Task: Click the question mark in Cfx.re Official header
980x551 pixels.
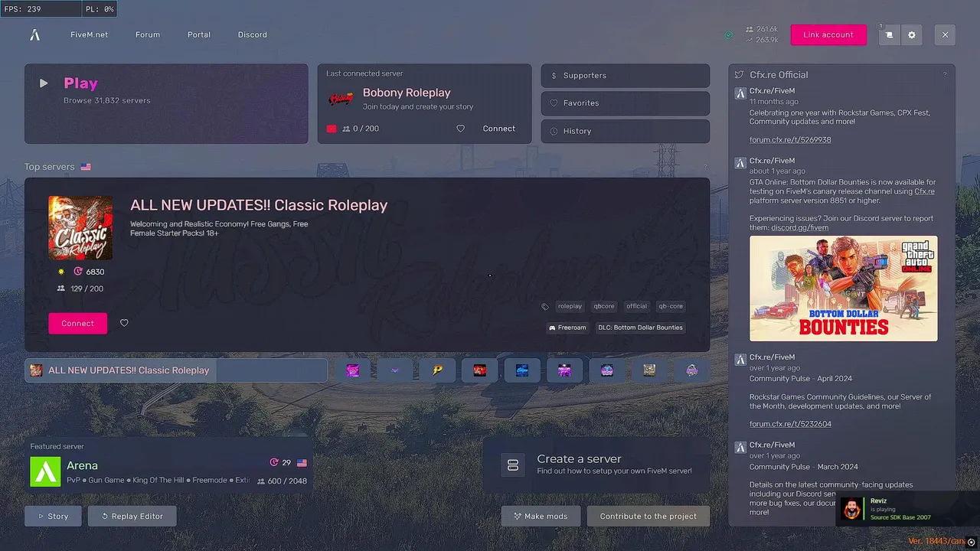Action: [x=945, y=75]
